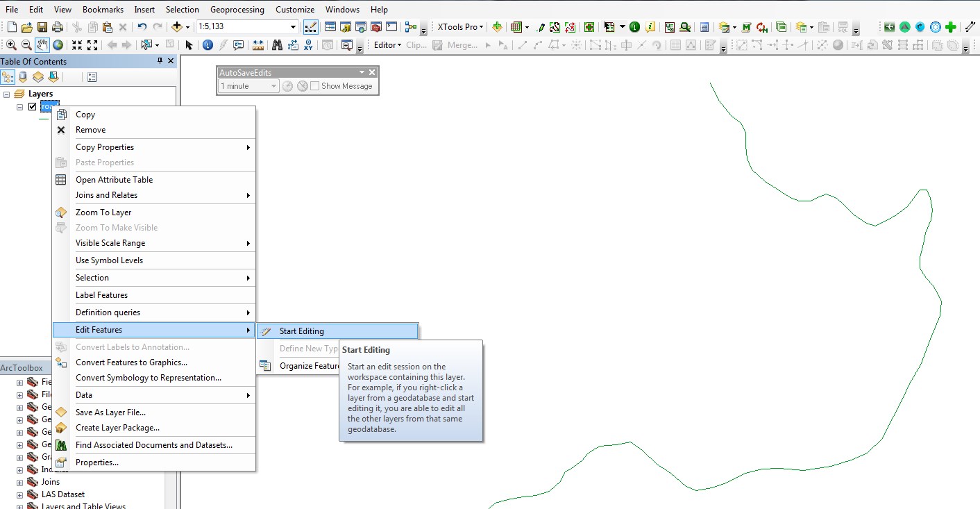This screenshot has width=980, height=509.
Task: Open the Editor Toolbar icon
Action: 311,27
